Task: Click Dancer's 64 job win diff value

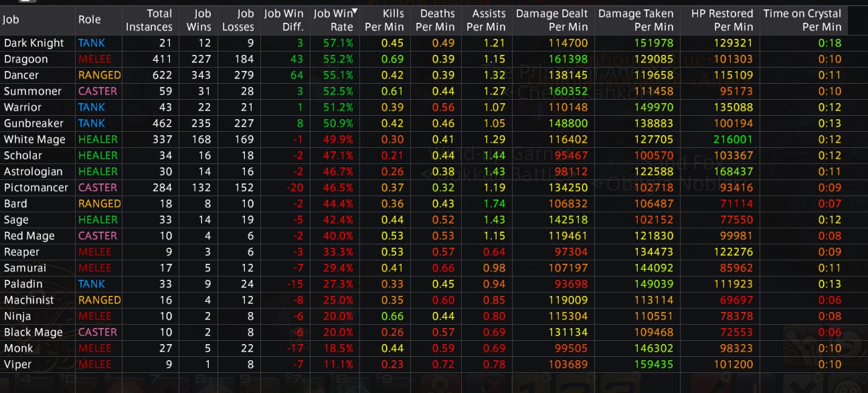Action: pos(296,75)
